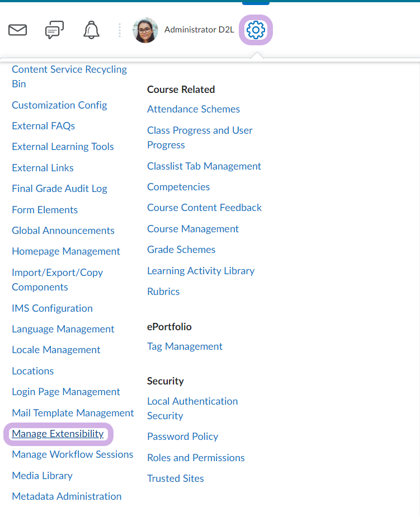The image size is (420, 516).
Task: Open Grade Schemes link
Action: coord(181,250)
